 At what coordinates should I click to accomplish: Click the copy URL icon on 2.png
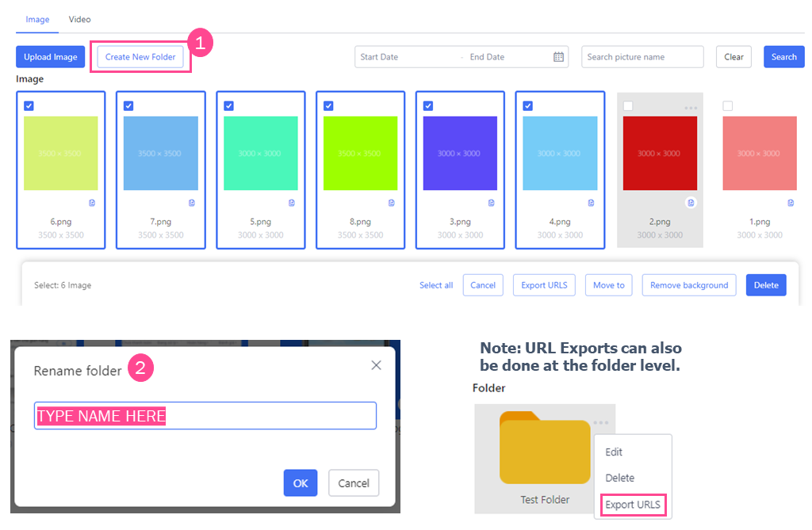tap(690, 203)
